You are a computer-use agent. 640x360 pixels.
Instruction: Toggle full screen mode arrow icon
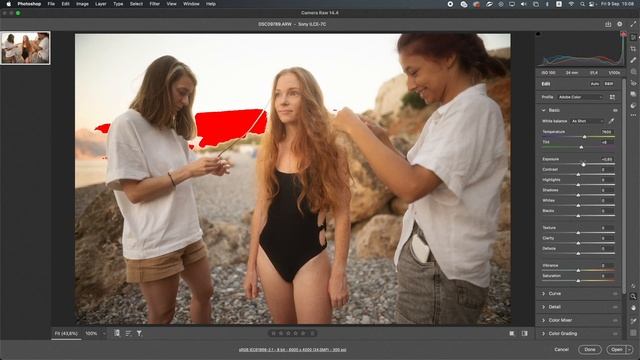click(633, 24)
